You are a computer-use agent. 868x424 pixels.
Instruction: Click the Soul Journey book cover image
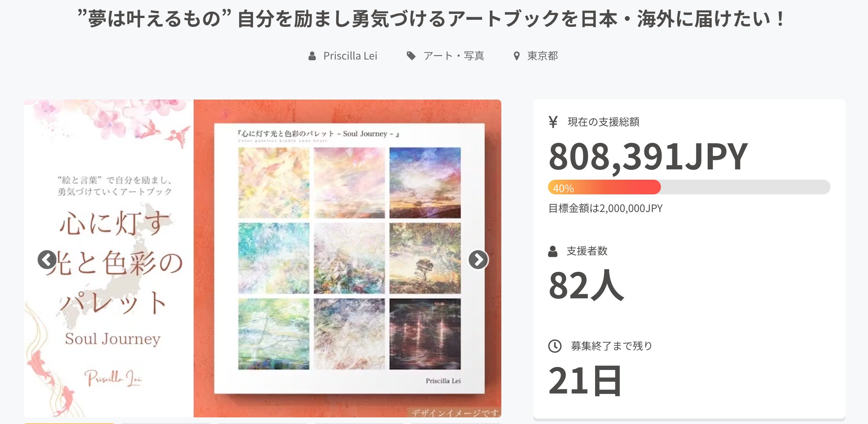coord(109,258)
